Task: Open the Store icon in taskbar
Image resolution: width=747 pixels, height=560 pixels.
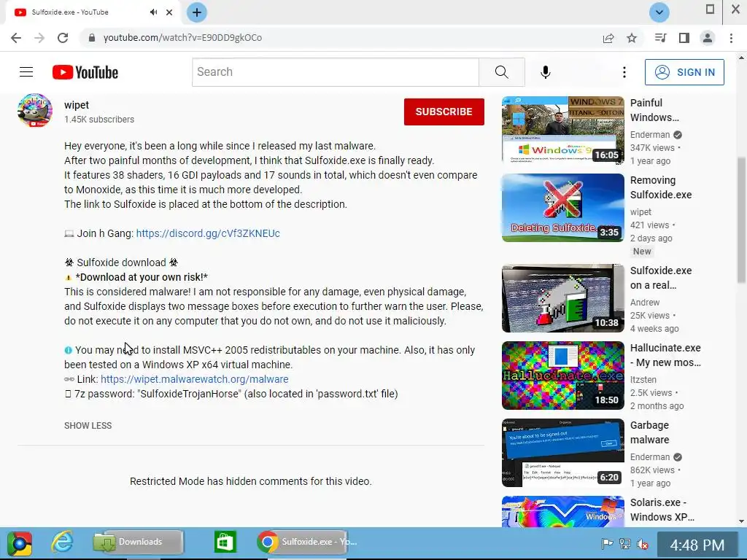Action: coord(225,542)
